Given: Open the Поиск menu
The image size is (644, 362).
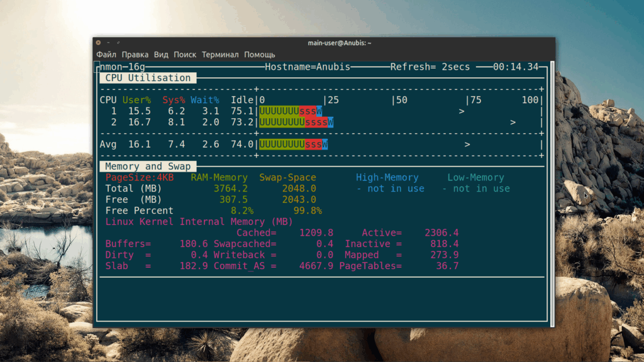Looking at the screenshot, I should (185, 55).
